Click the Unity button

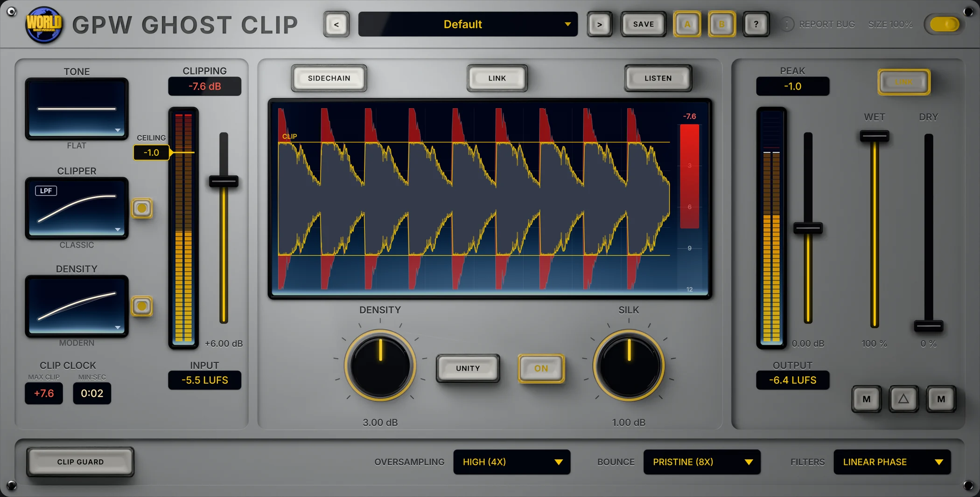click(x=468, y=368)
